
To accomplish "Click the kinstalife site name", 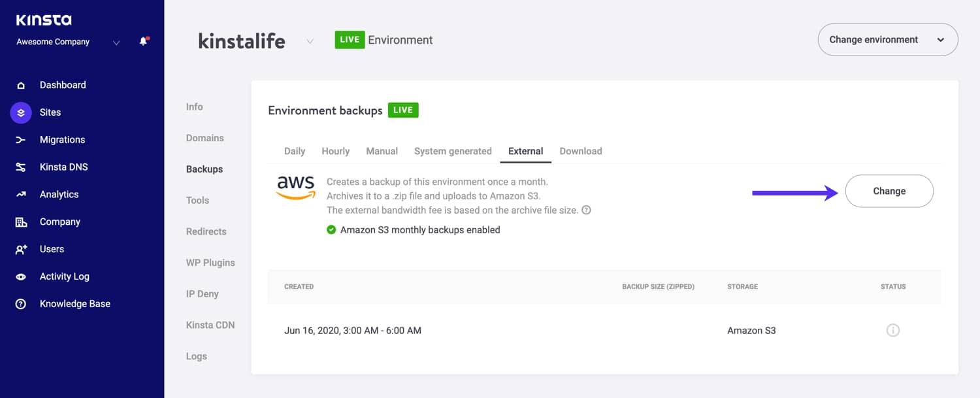I will point(242,41).
